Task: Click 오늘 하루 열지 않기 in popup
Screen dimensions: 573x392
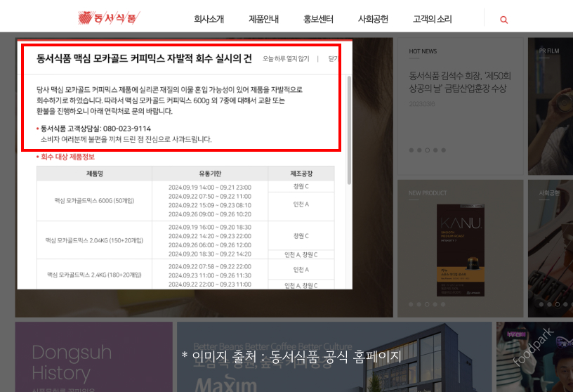Action: click(x=286, y=58)
